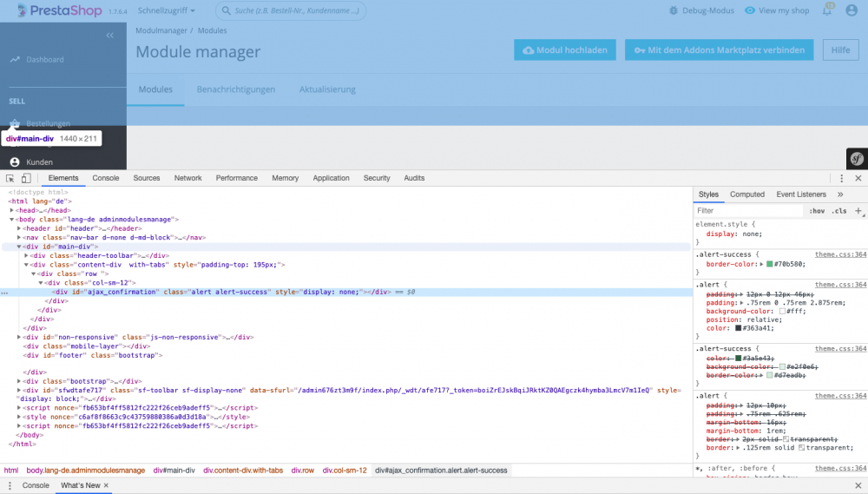Switch to the Network DevTools tab
This screenshot has width=868, height=494.
point(187,178)
